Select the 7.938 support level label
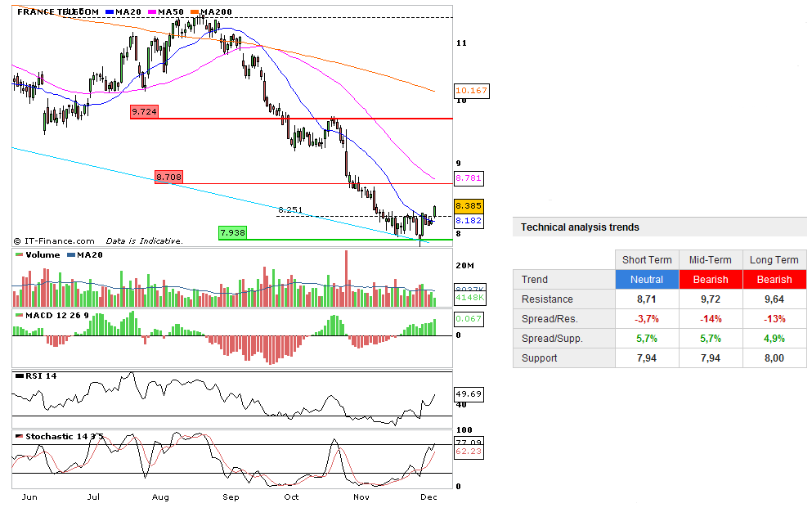 pos(232,233)
